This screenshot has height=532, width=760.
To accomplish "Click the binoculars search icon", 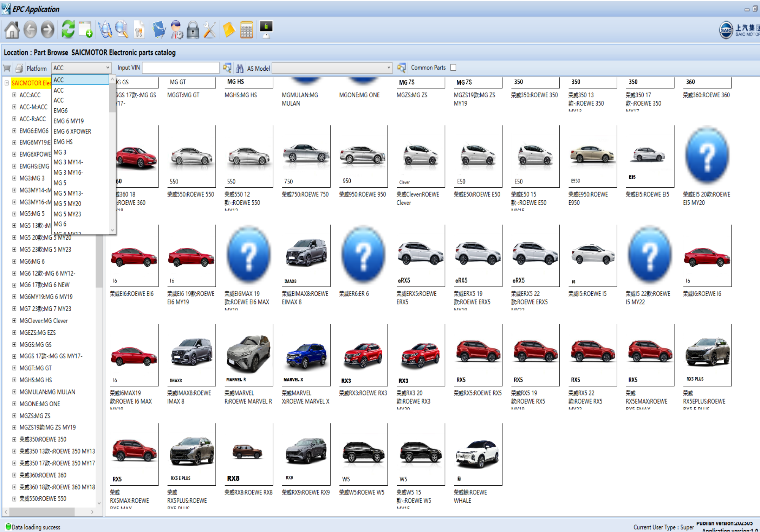I will point(239,68).
